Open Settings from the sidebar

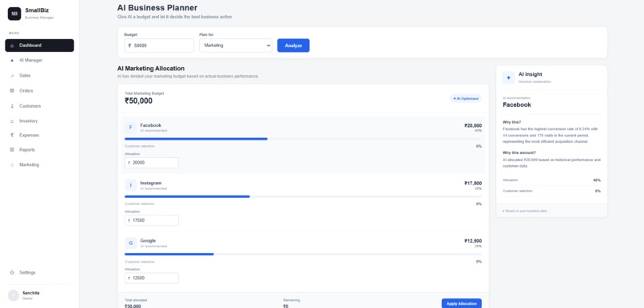click(x=39, y=272)
